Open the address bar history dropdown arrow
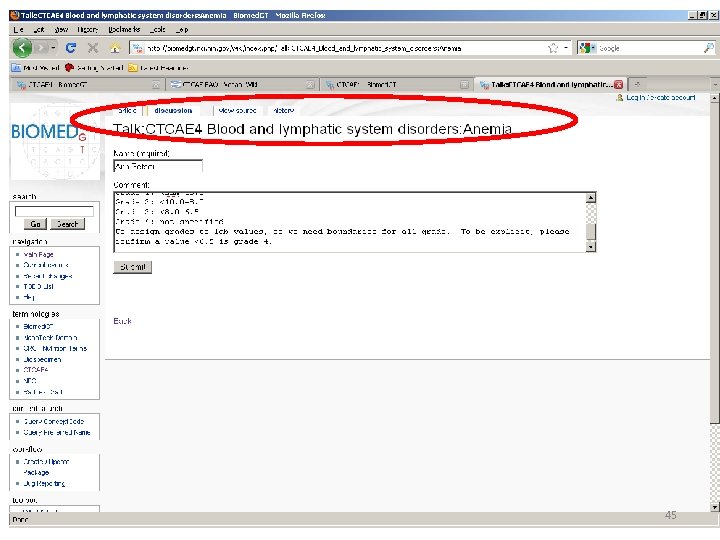 pyautogui.click(x=566, y=48)
